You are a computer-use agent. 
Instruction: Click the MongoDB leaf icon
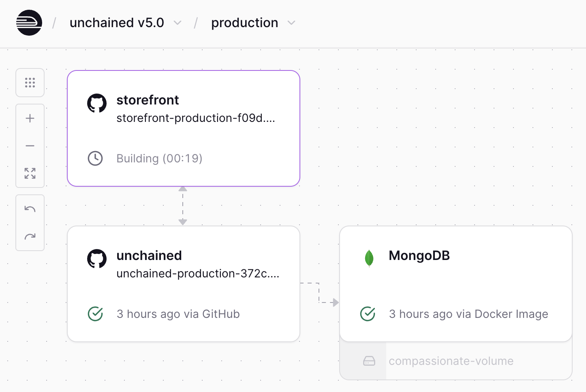point(369,258)
